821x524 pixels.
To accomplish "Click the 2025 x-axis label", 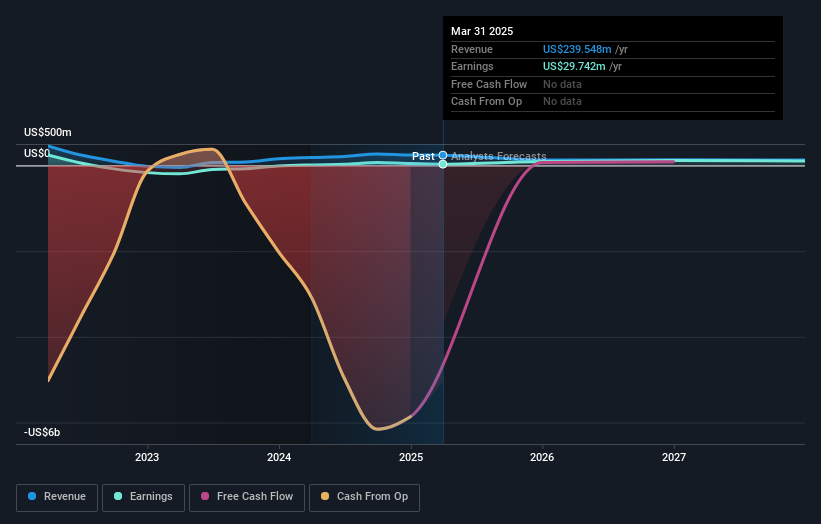I will pos(411,457).
